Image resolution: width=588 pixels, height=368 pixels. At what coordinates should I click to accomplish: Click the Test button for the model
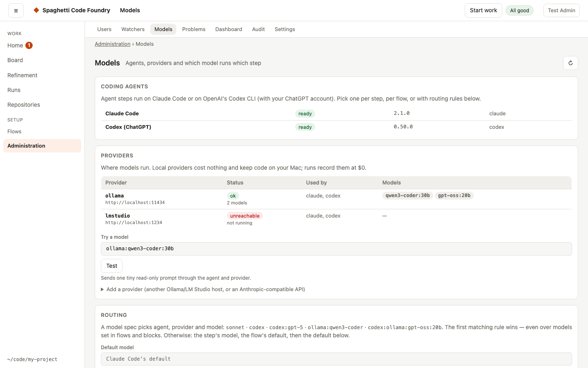click(111, 266)
